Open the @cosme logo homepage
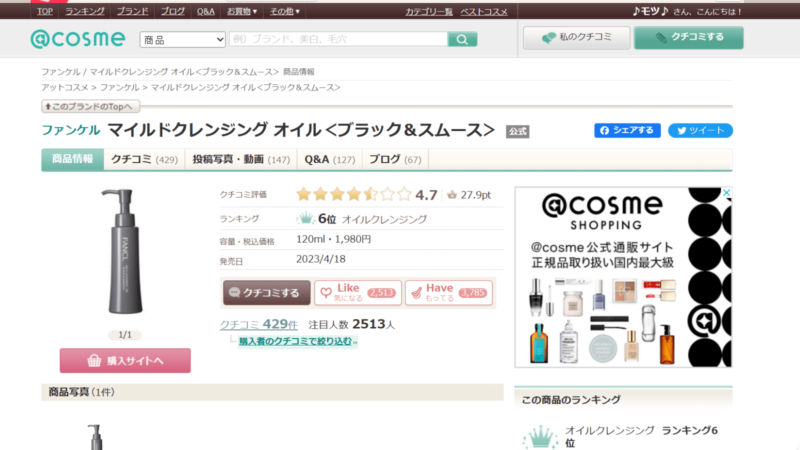This screenshot has width=800, height=450. coord(78,39)
